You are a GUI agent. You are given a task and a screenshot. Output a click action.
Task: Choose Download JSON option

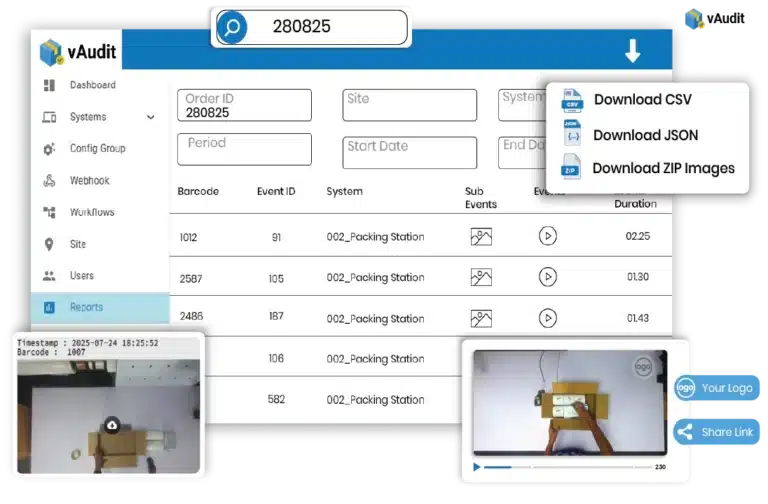pos(646,135)
